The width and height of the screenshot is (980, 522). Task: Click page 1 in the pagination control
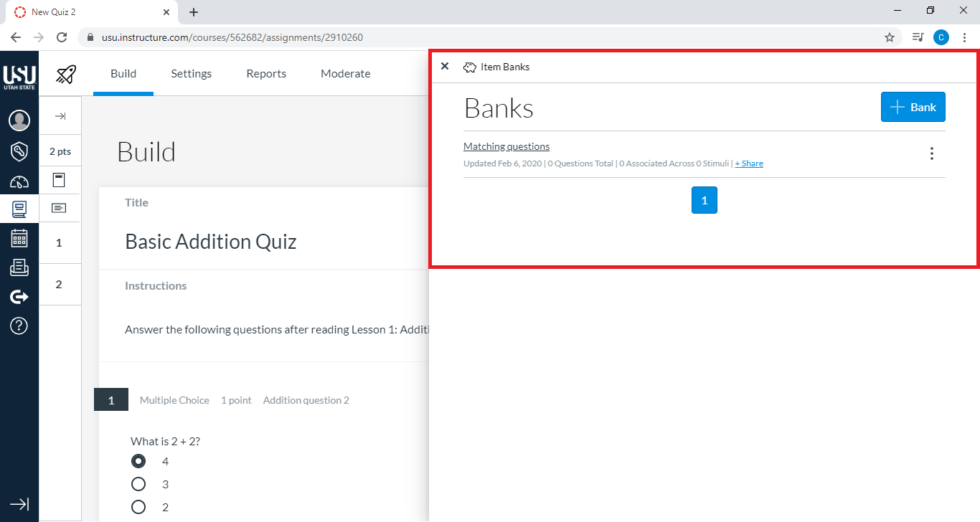point(704,200)
